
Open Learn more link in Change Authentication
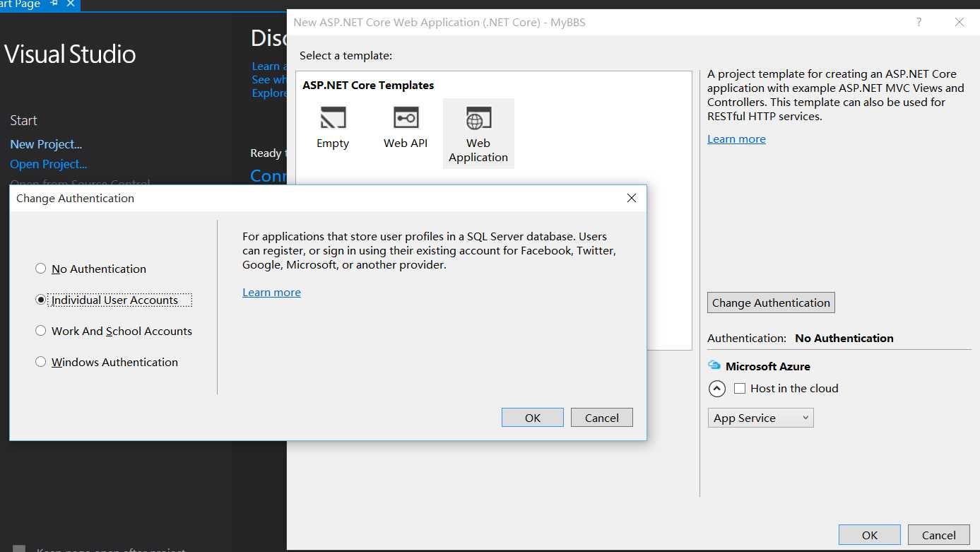[x=271, y=292]
